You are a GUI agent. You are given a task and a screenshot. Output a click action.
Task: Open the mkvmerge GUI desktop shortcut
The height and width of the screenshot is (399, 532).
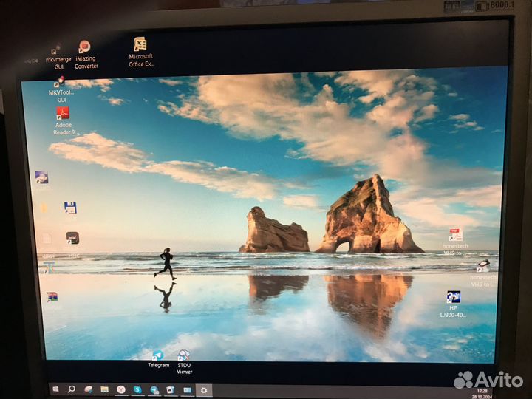pos(57,58)
